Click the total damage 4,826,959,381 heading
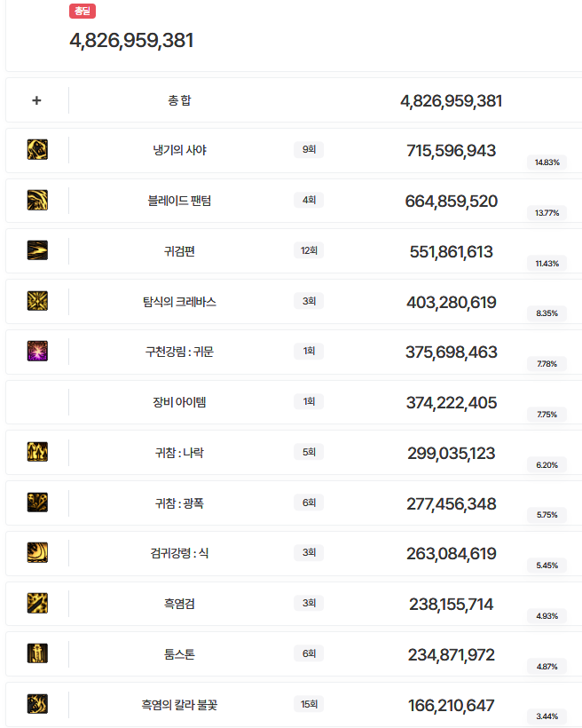 click(x=131, y=41)
